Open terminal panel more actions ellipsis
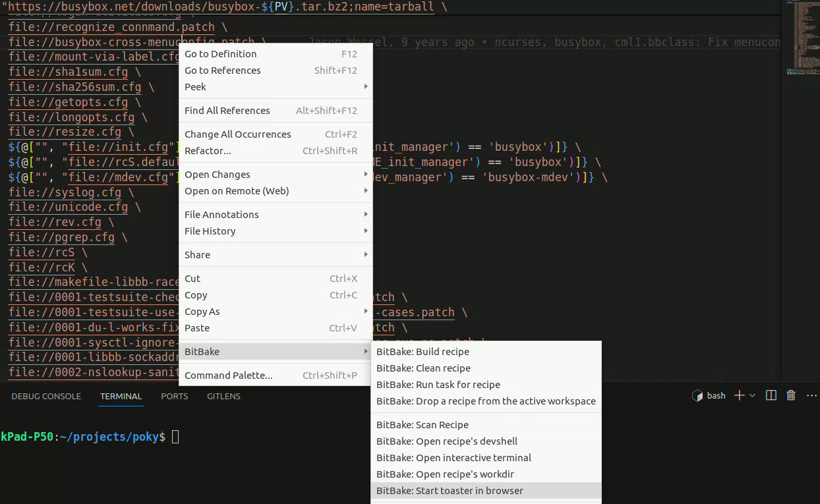 (x=813, y=395)
